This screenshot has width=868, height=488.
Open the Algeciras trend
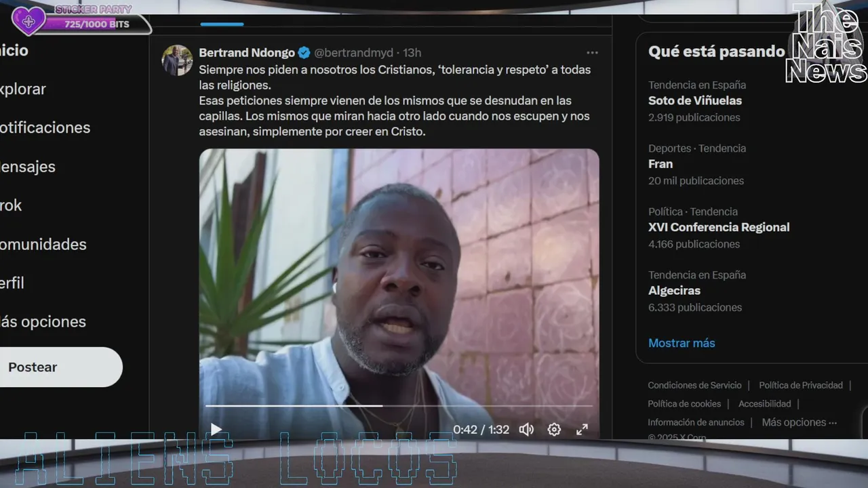[x=675, y=290]
